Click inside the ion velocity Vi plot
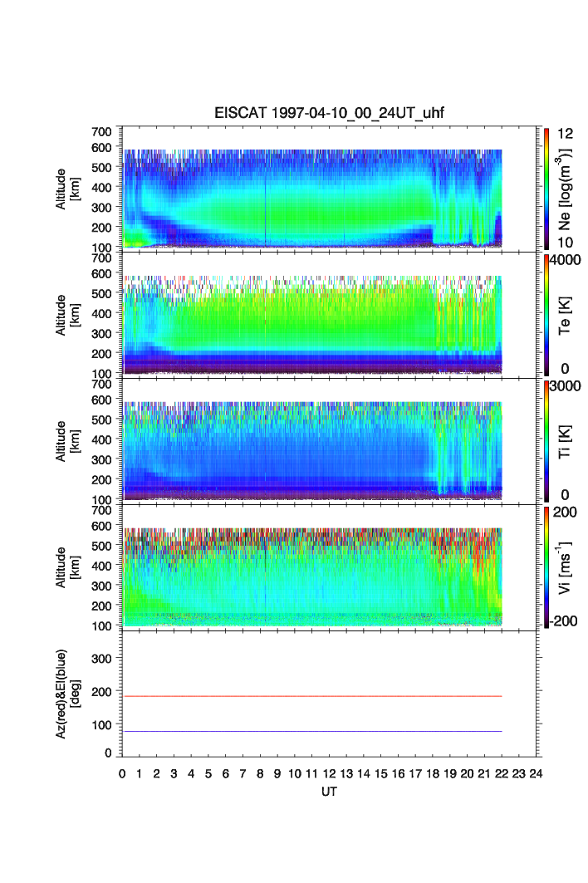 click(x=329, y=567)
